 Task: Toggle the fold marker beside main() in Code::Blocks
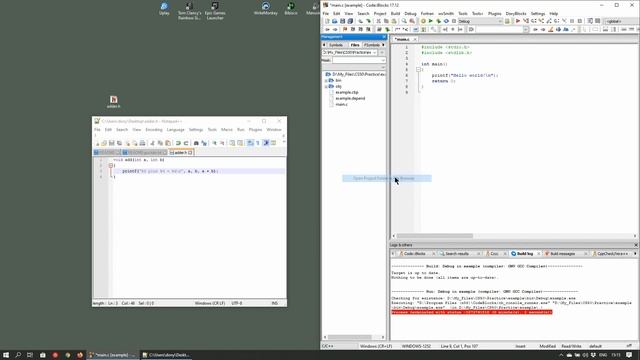[x=418, y=70]
